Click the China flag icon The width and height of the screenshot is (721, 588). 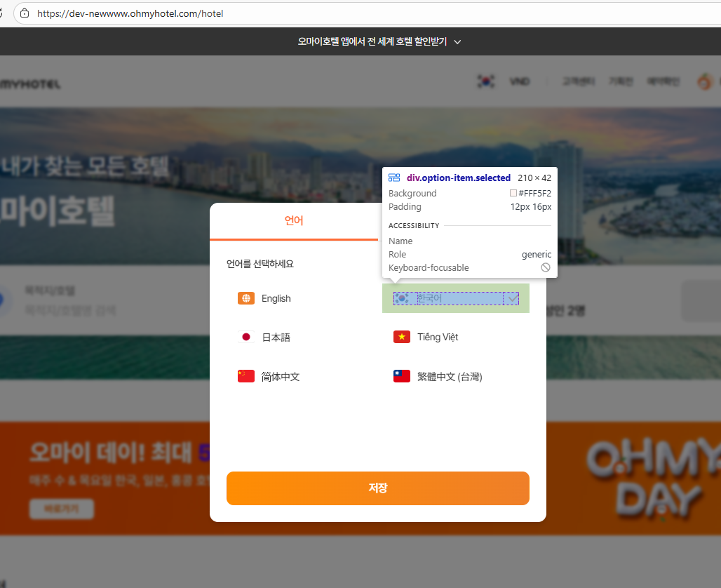point(246,376)
